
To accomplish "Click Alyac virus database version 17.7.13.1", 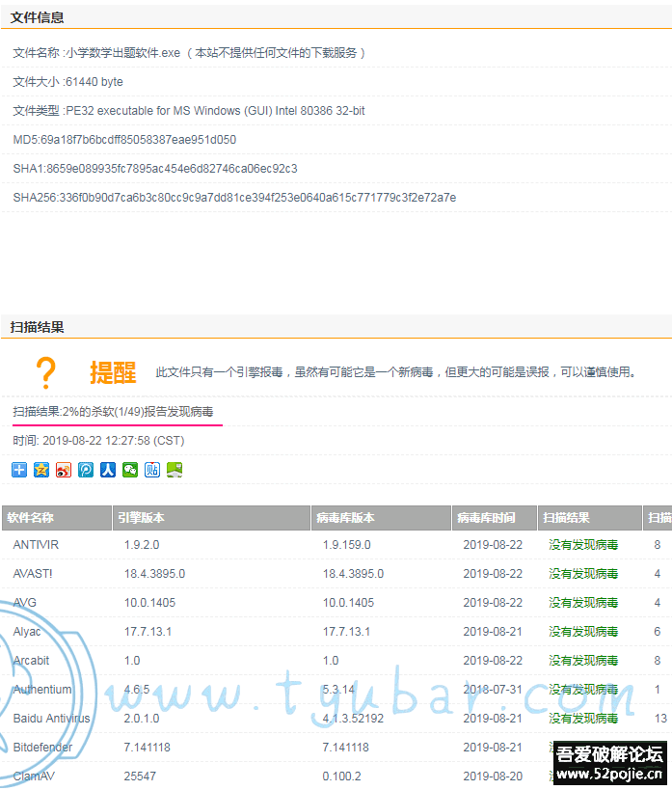I will click(x=346, y=632).
